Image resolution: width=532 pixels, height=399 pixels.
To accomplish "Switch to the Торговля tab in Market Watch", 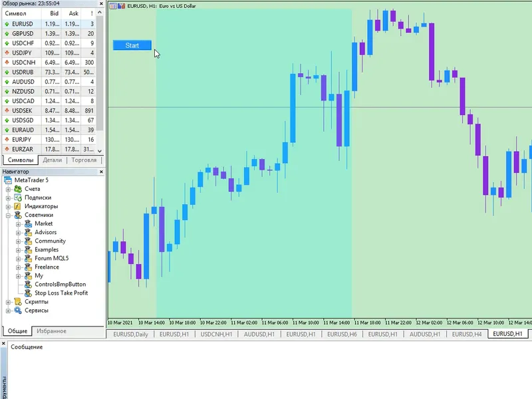I will pyautogui.click(x=84, y=160).
